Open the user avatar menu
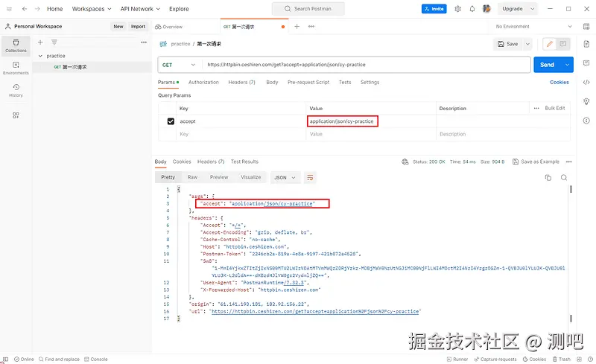Image resolution: width=596 pixels, height=364 pixels. click(x=486, y=9)
